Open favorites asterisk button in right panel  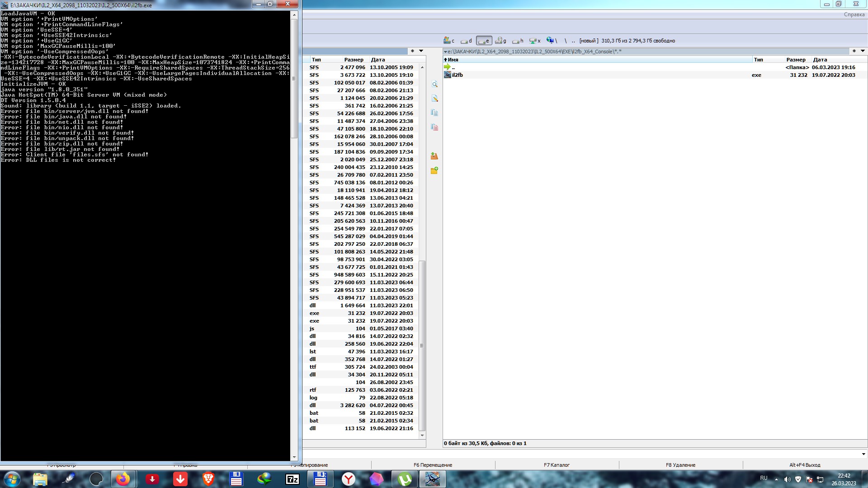point(854,51)
